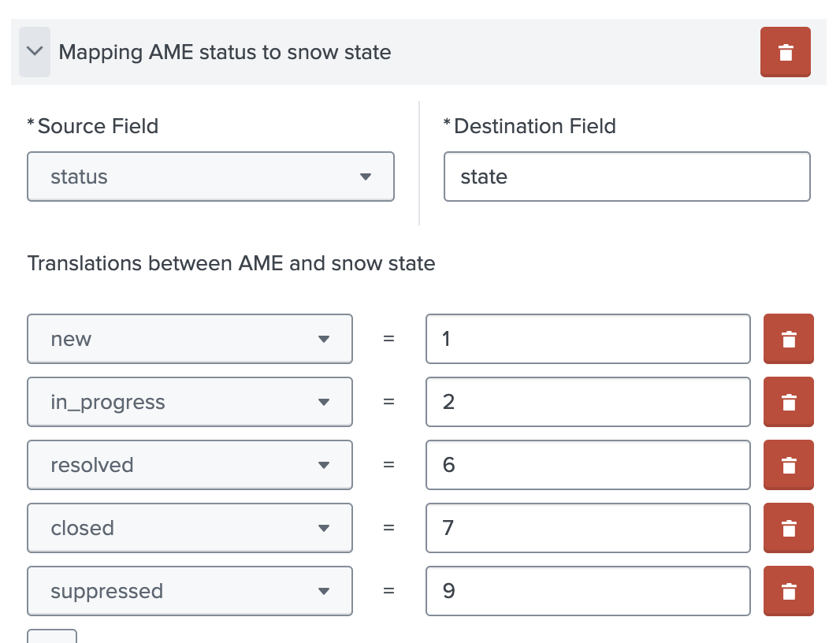This screenshot has width=840, height=643.
Task: Delete the 'new = 1' translation row
Action: (788, 339)
